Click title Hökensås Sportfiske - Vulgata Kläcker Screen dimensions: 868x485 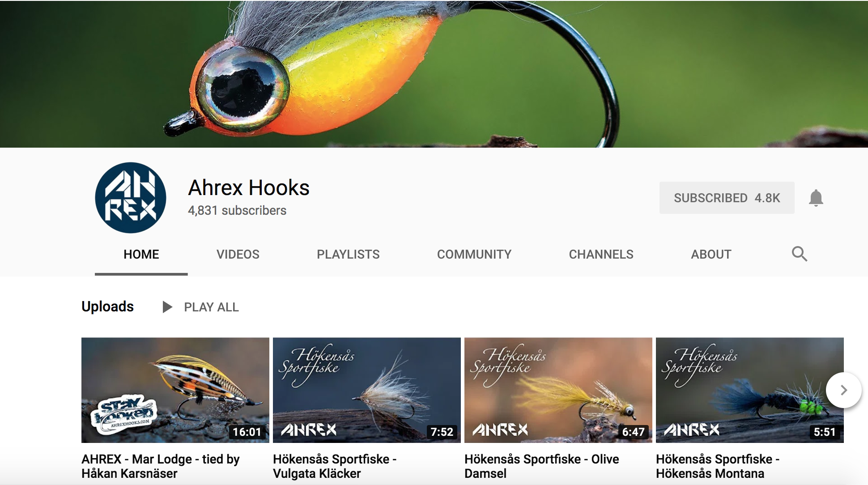tap(335, 466)
